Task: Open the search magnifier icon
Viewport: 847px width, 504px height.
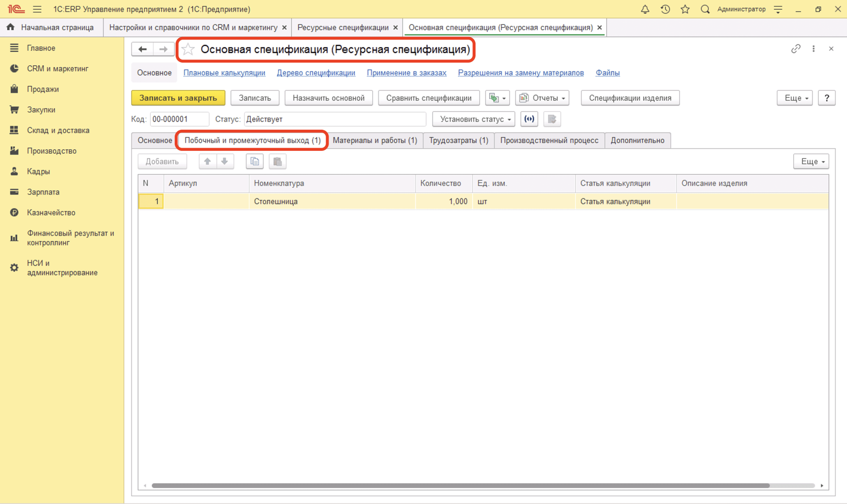Action: pos(705,9)
